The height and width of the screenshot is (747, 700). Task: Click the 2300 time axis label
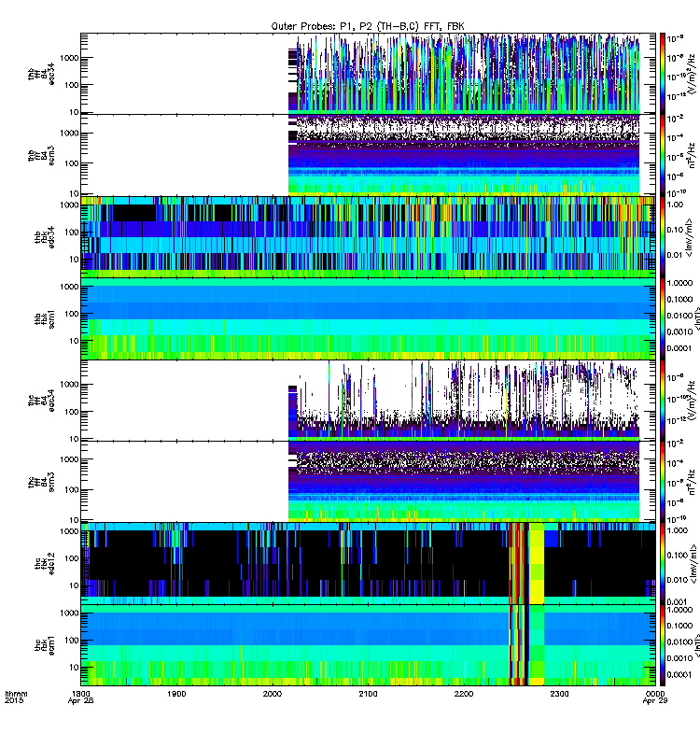pyautogui.click(x=559, y=694)
